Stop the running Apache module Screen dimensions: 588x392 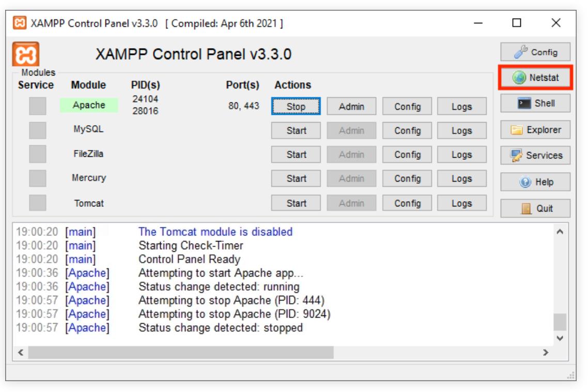coord(296,107)
